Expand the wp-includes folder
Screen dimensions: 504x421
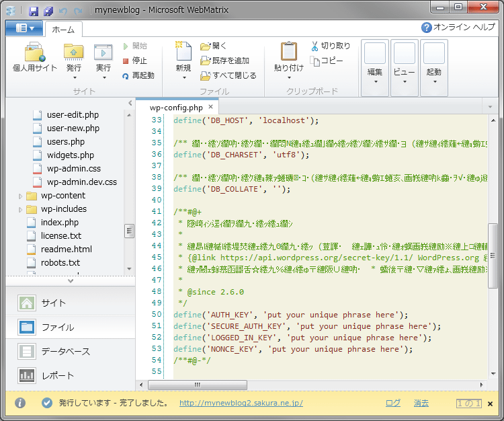coord(20,210)
